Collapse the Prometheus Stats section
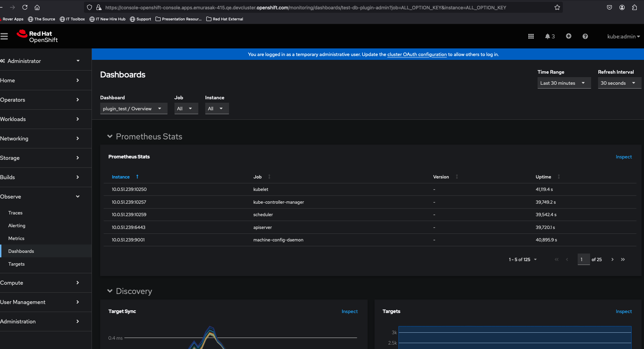The image size is (644, 349). click(110, 137)
